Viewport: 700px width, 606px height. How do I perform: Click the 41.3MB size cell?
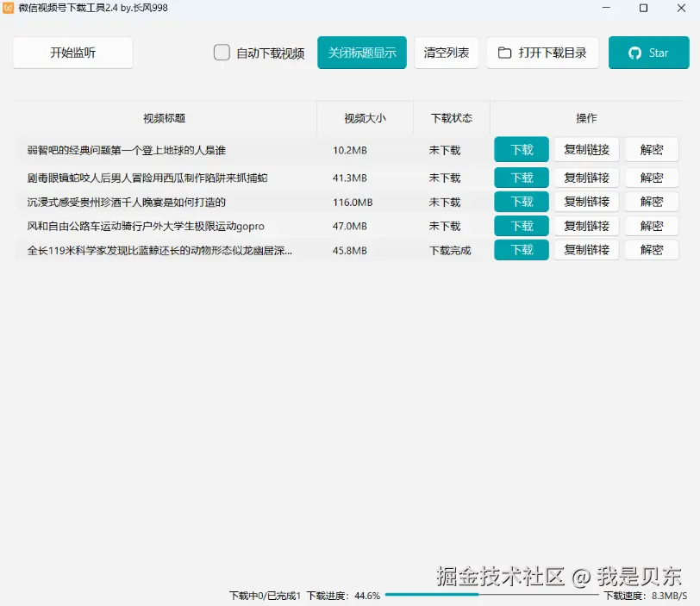click(x=349, y=178)
